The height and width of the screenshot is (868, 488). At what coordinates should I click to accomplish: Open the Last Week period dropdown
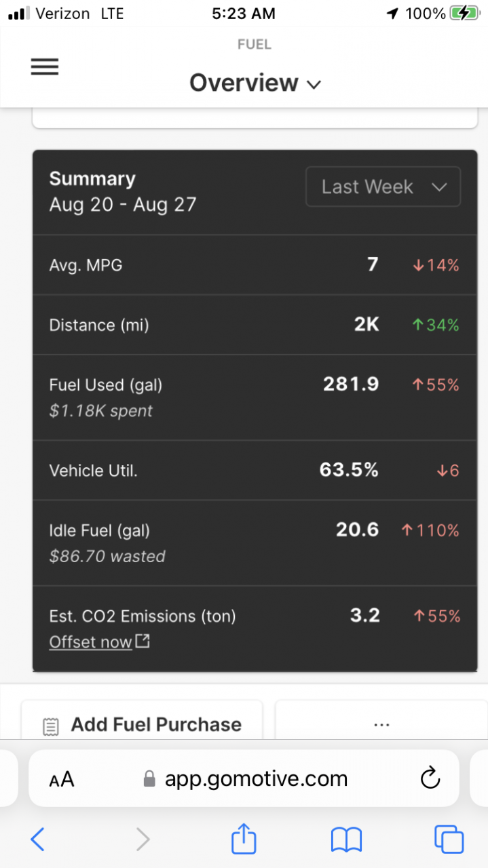click(383, 186)
